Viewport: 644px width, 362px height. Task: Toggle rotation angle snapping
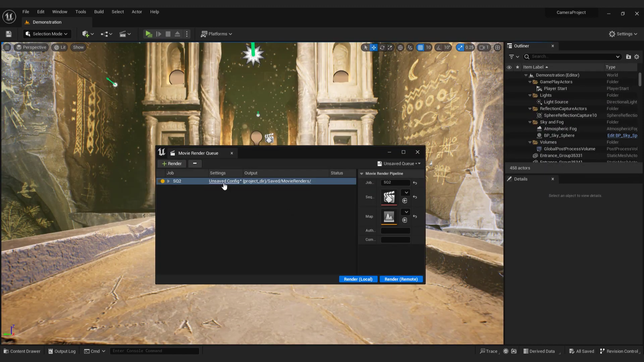pos(439,48)
